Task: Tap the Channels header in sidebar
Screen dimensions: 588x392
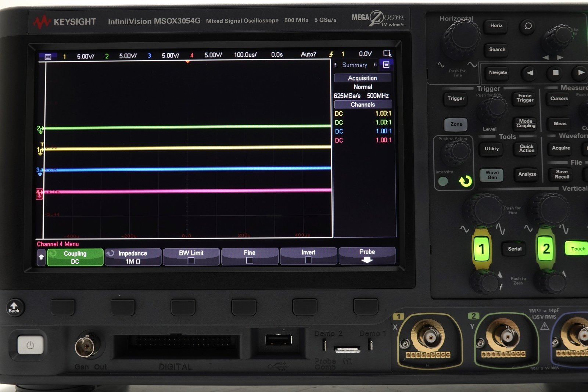Action: 363,105
